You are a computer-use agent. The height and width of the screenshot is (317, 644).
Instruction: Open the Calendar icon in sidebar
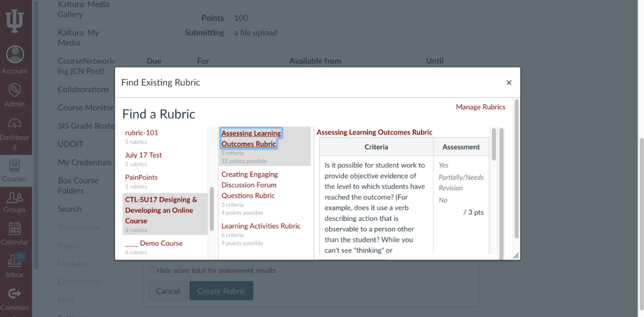pos(15,228)
